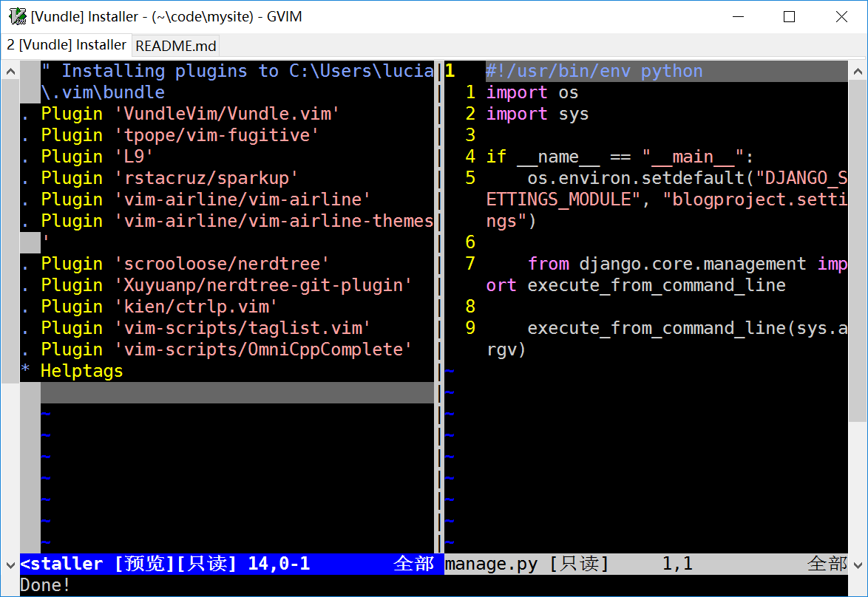The image size is (868, 597).
Task: Select the '2 [Vundle] Installer' tab
Action: click(67, 45)
